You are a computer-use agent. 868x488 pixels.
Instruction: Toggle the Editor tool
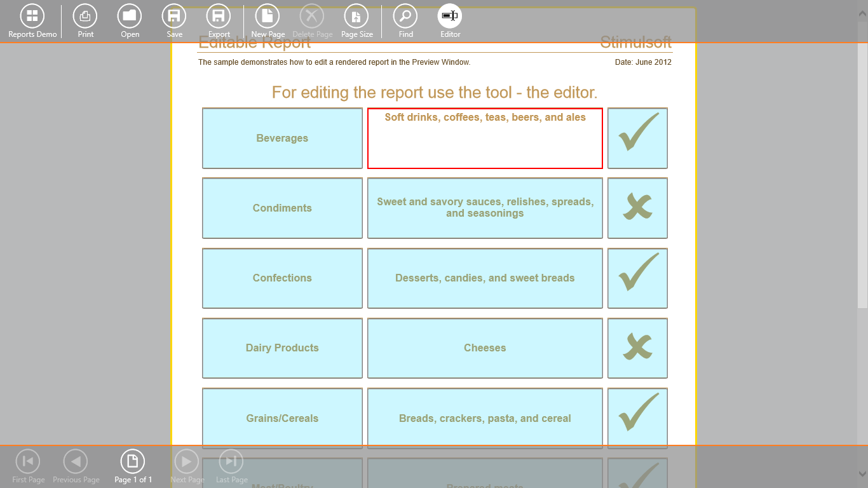(450, 17)
